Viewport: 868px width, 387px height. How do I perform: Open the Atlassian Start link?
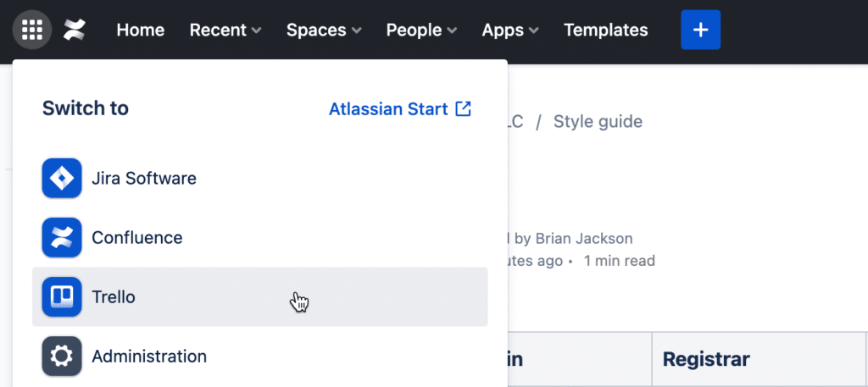(x=388, y=109)
